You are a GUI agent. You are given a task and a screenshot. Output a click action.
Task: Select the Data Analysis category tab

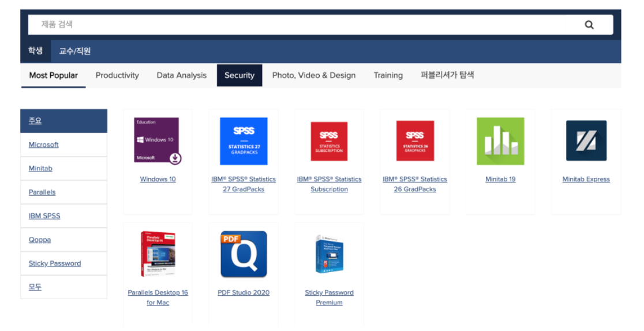point(182,75)
